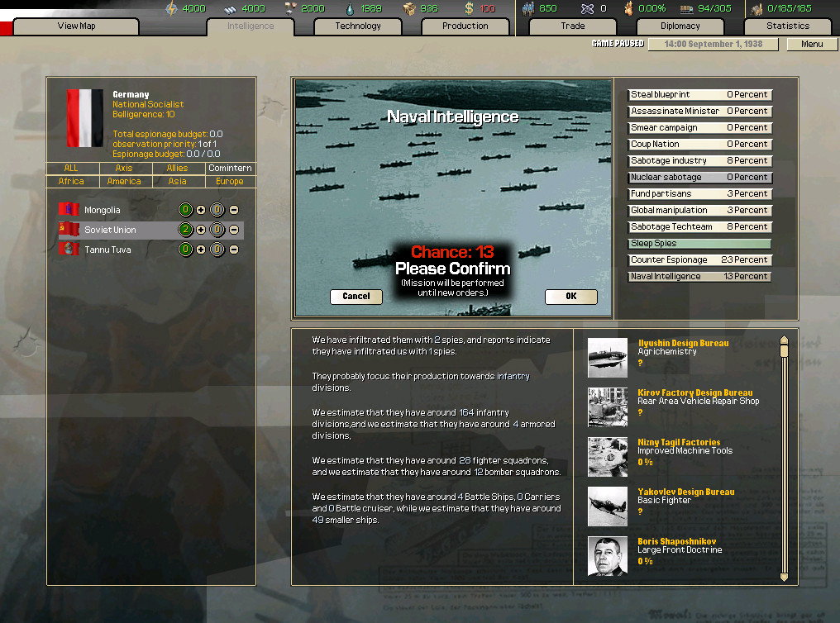Show ALL countries in the list

(72, 168)
